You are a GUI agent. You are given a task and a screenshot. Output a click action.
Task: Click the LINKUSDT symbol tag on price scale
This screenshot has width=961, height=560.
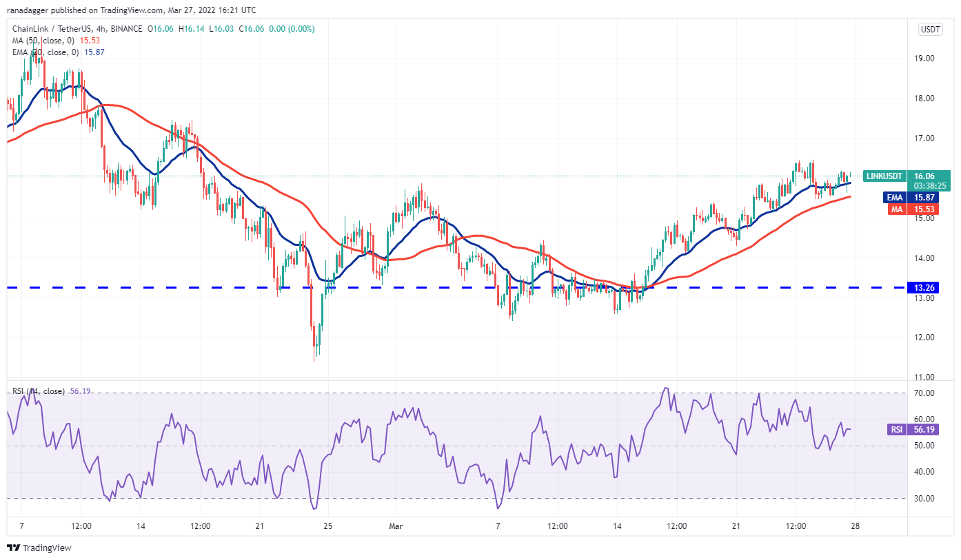(x=883, y=176)
